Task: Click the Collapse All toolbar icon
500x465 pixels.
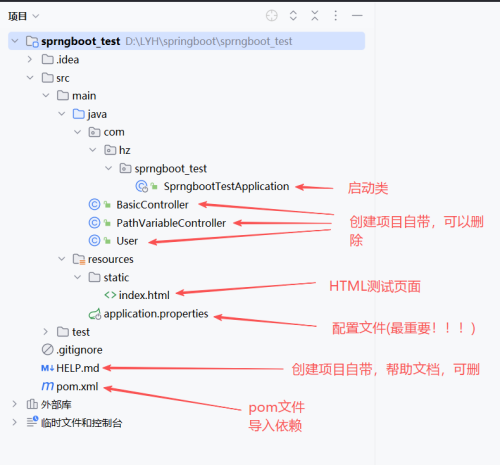Action: tap(315, 15)
